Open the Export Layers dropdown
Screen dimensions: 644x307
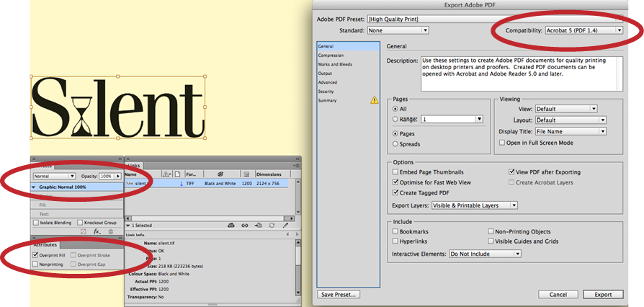475,205
